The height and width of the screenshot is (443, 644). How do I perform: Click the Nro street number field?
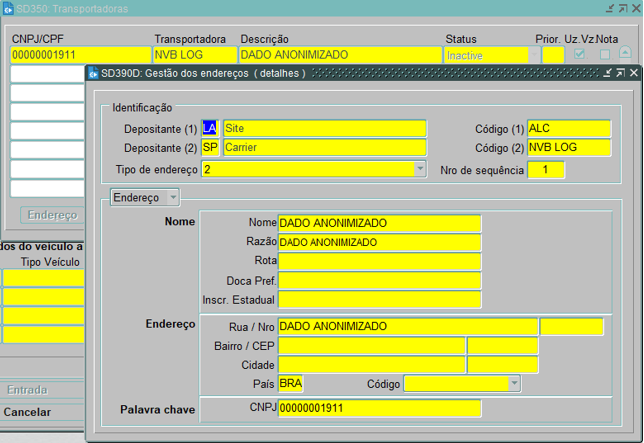(x=571, y=326)
